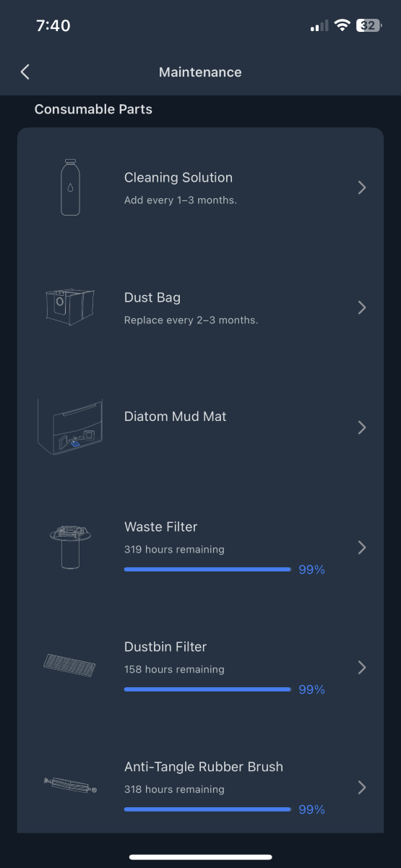This screenshot has height=868, width=401.
Task: Expand Cleaning Solution details via chevron
Action: [x=362, y=187]
